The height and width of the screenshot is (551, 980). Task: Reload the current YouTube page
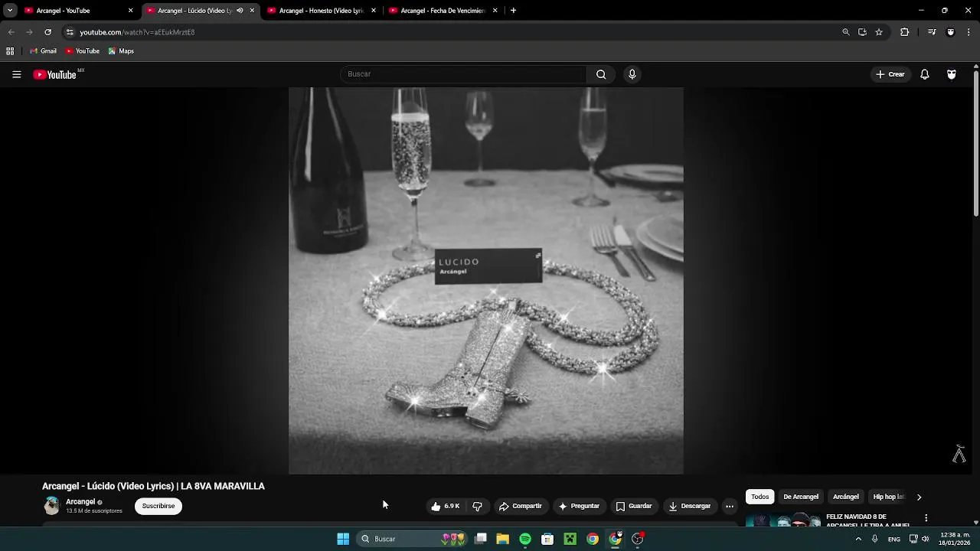pyautogui.click(x=47, y=32)
